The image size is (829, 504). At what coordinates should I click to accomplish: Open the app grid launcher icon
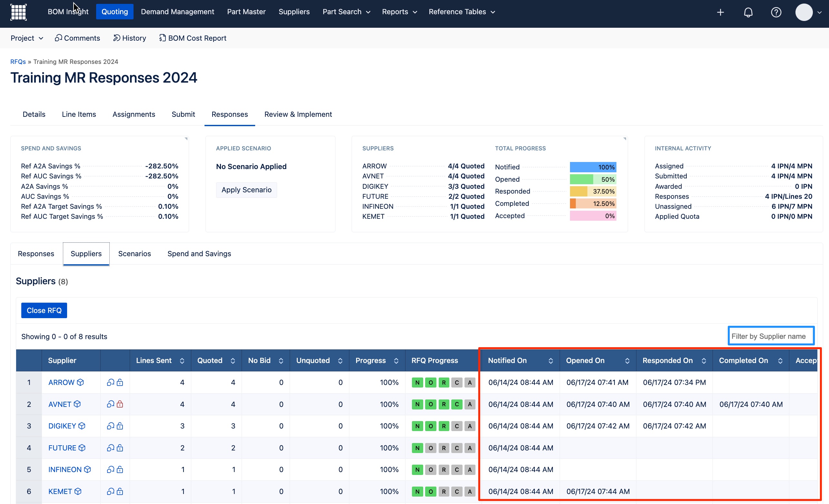point(18,12)
